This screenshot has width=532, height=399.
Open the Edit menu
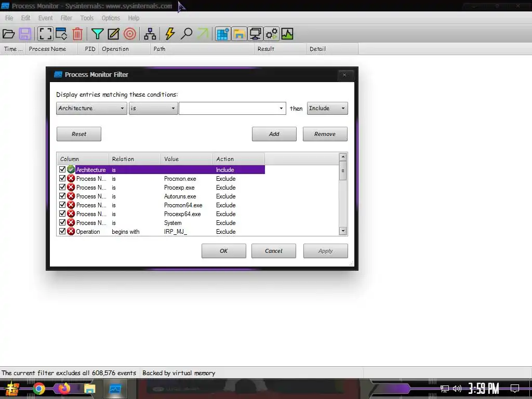[25, 18]
